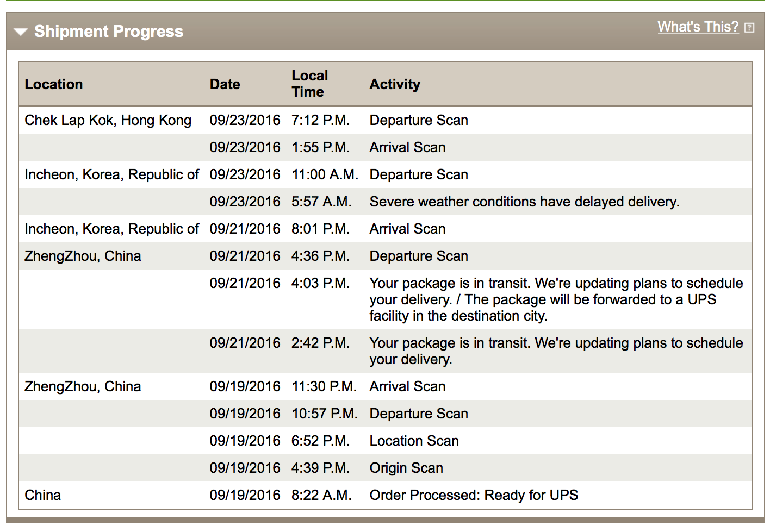This screenshot has height=532, width=770.
Task: Click the help icon beside What's This?
Action: [x=749, y=28]
